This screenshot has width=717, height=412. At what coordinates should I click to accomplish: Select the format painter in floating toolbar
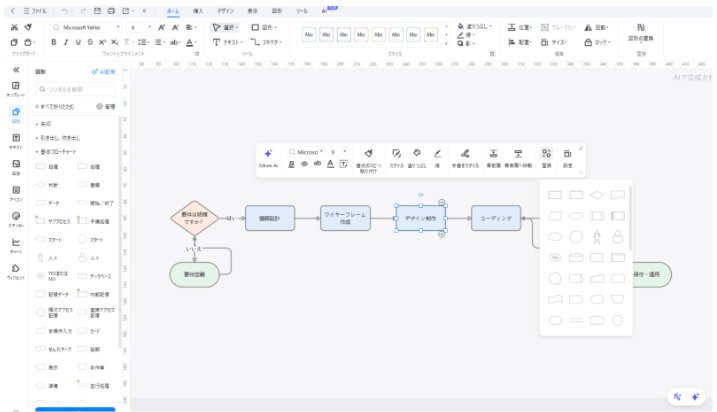[369, 156]
